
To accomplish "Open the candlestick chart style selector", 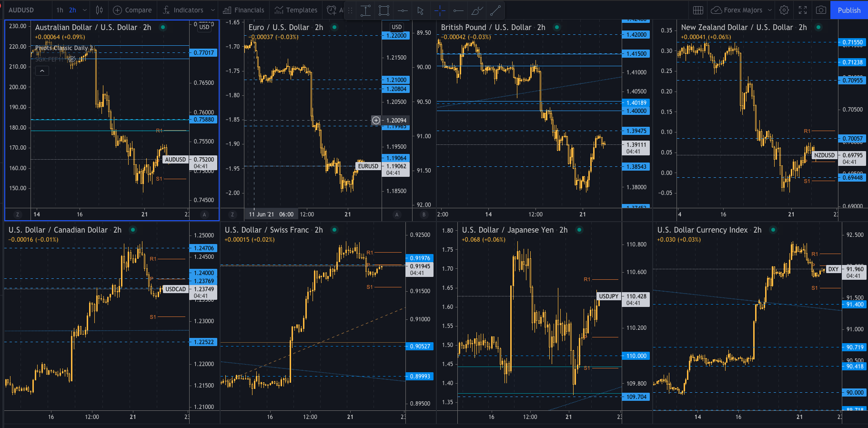I will [x=99, y=10].
